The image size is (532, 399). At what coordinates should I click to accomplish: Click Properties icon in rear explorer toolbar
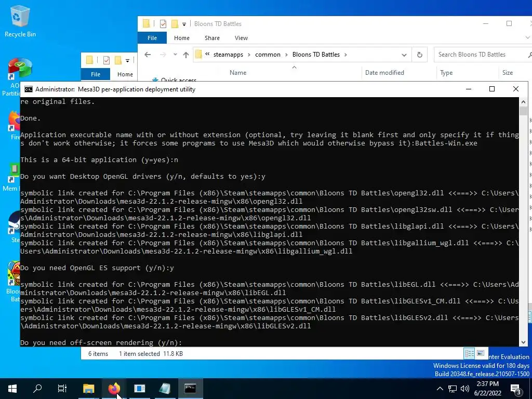106,60
